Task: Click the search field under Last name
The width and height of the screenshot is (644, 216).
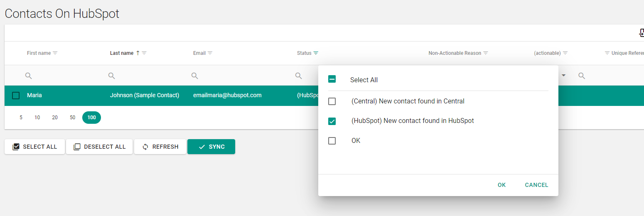Action: pyautogui.click(x=145, y=76)
